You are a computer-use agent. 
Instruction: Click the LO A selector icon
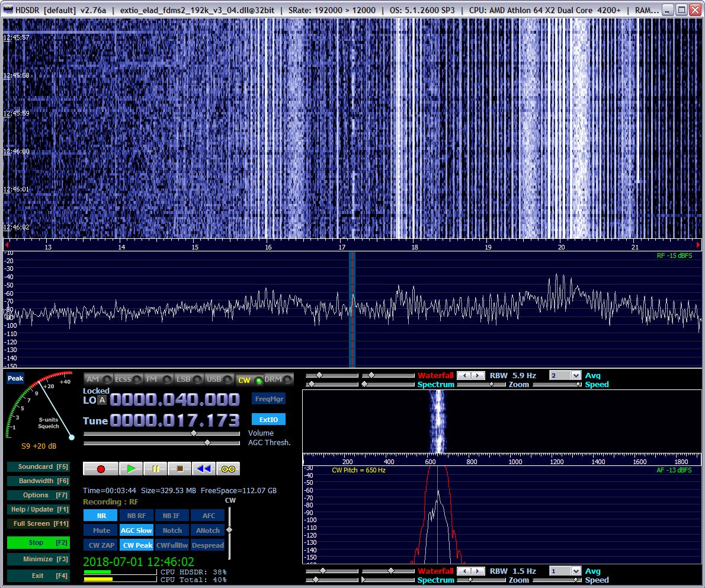pos(102,401)
